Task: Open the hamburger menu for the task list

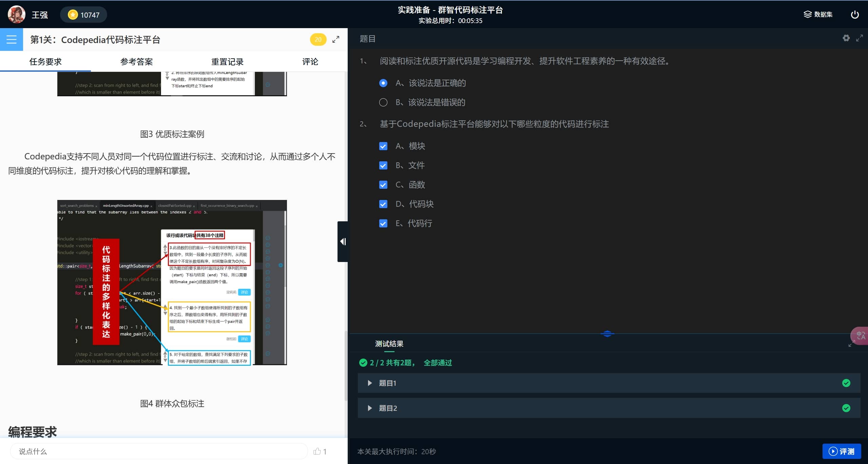Action: click(12, 39)
